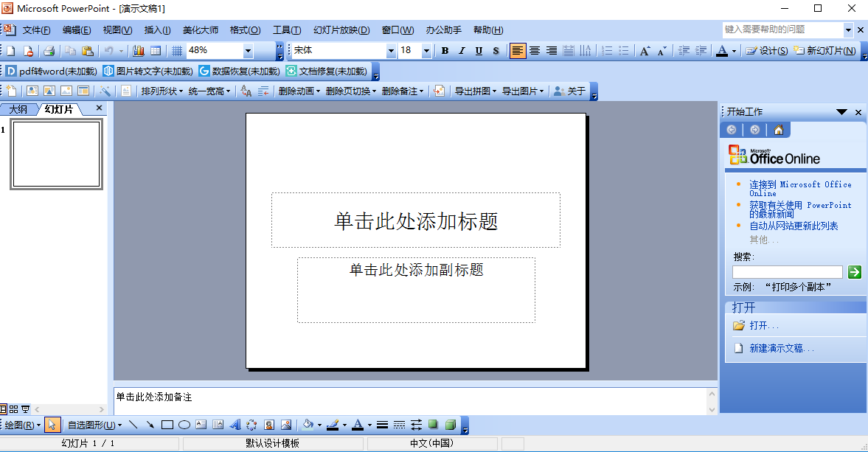Click the oval drawing tool

pyautogui.click(x=183, y=425)
